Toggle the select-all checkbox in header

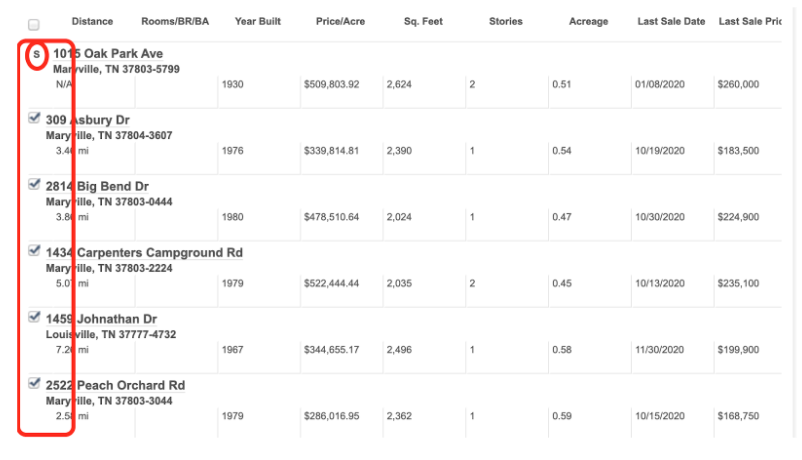34,25
